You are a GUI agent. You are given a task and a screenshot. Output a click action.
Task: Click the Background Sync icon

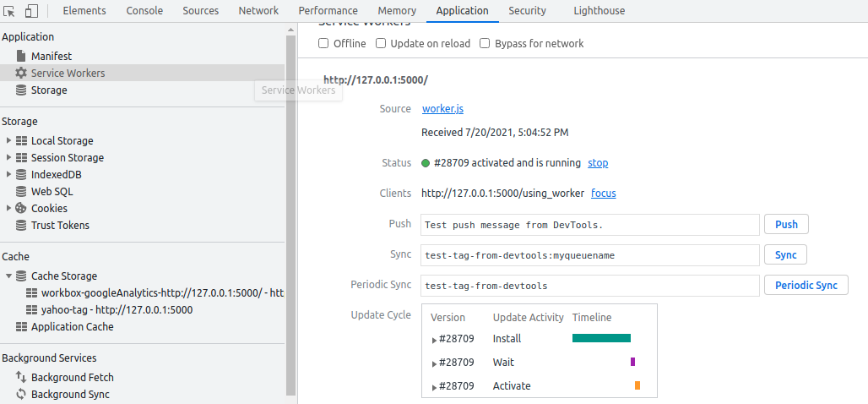(21, 394)
